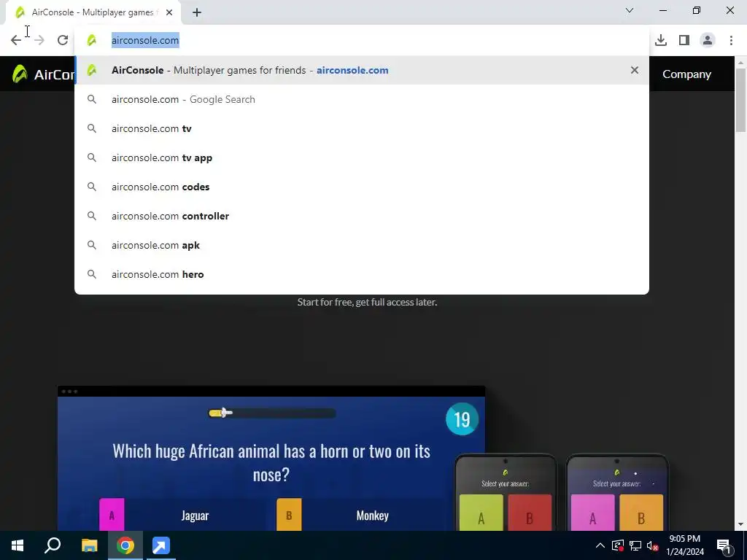The width and height of the screenshot is (747, 560).
Task: Reload the page with the refresh icon
Action: coord(63,40)
